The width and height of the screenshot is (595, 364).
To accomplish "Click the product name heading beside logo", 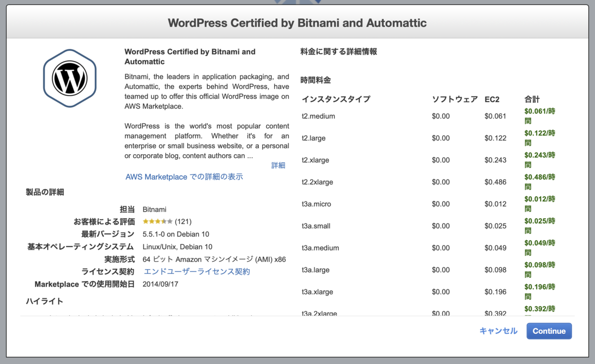I will point(190,57).
